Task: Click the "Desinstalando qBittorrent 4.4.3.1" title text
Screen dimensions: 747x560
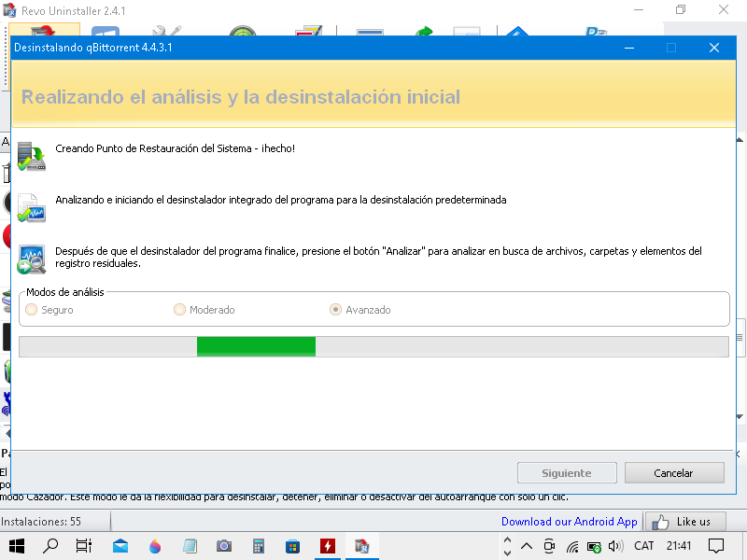Action: coord(93,48)
